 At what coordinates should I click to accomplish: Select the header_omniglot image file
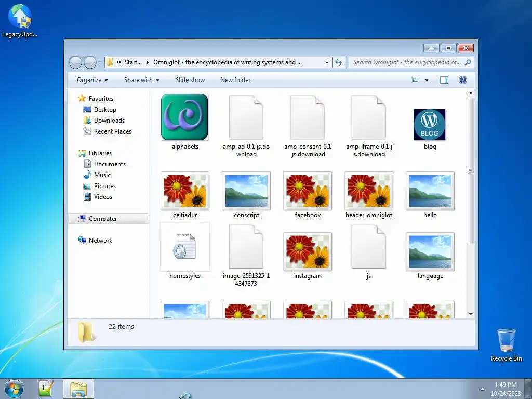point(369,191)
